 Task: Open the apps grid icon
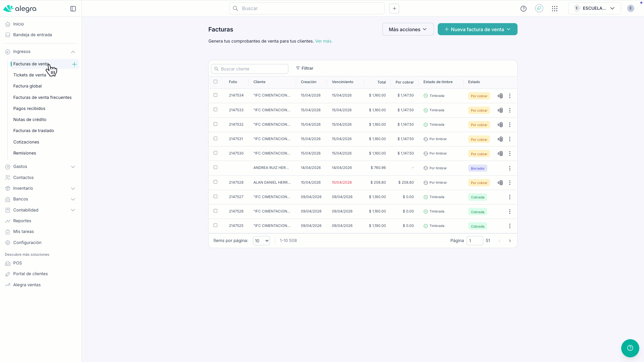click(x=555, y=9)
